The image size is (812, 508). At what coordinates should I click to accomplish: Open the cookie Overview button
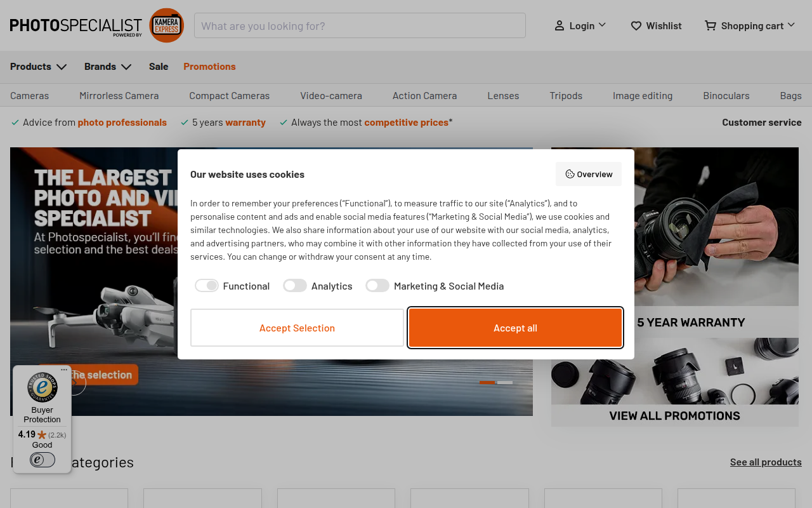(589, 174)
